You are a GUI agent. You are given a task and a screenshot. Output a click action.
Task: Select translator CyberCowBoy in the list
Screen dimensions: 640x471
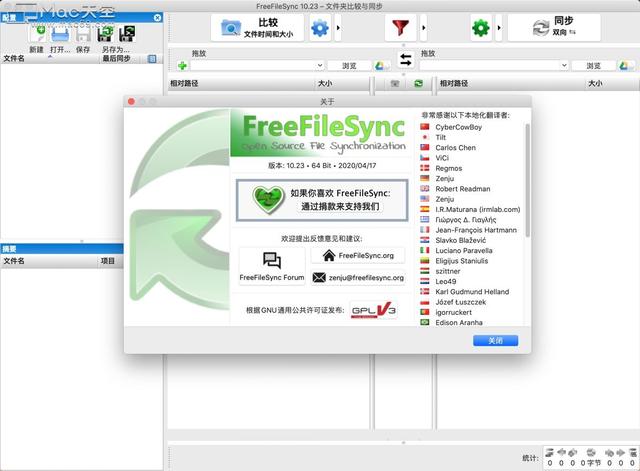[458, 127]
